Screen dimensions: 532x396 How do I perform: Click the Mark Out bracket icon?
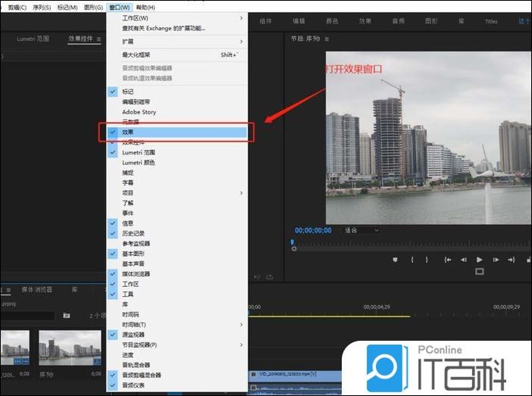coord(427,260)
